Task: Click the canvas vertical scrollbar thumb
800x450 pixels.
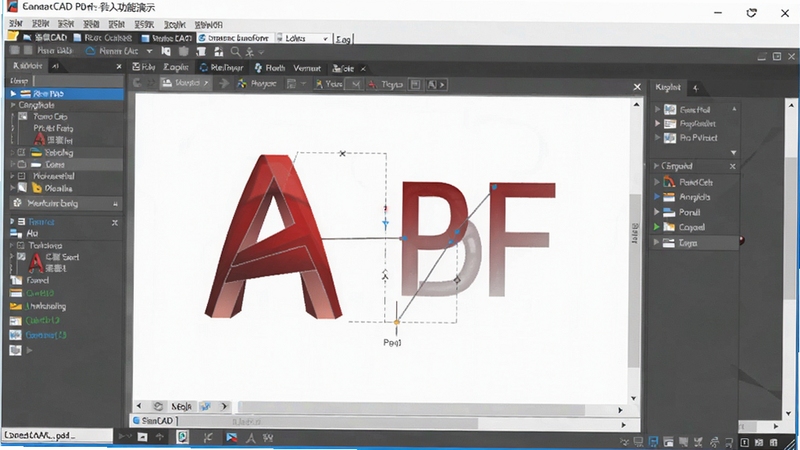Action: pos(634,281)
